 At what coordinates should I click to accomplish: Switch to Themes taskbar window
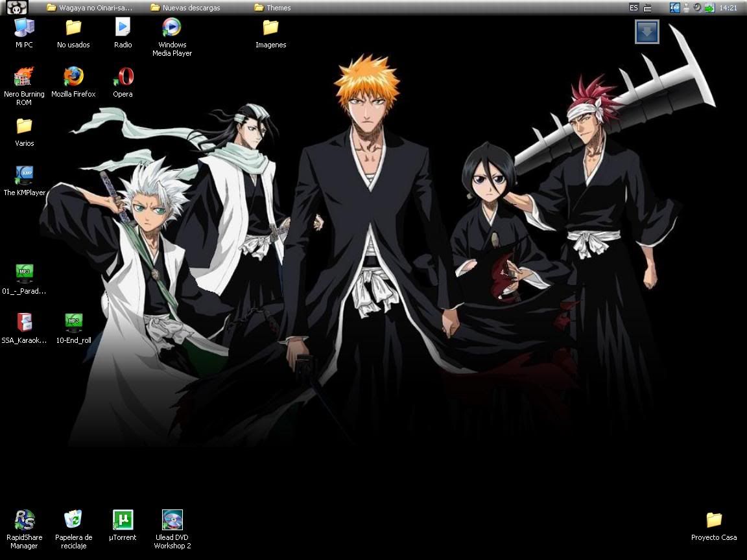(272, 8)
